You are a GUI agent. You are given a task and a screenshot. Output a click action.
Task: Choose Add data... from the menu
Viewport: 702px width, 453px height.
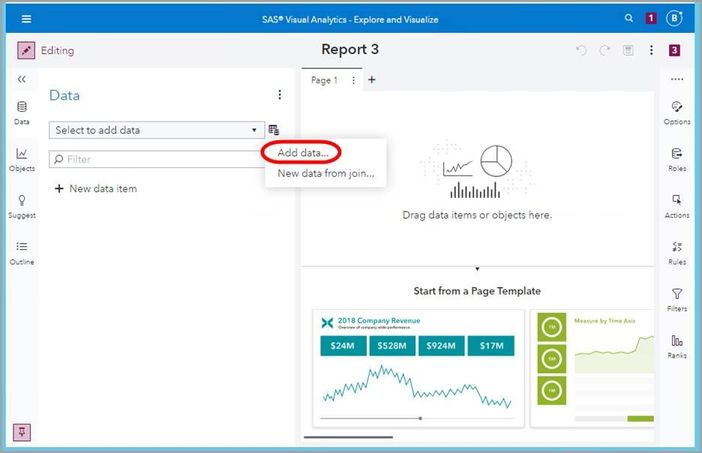303,153
